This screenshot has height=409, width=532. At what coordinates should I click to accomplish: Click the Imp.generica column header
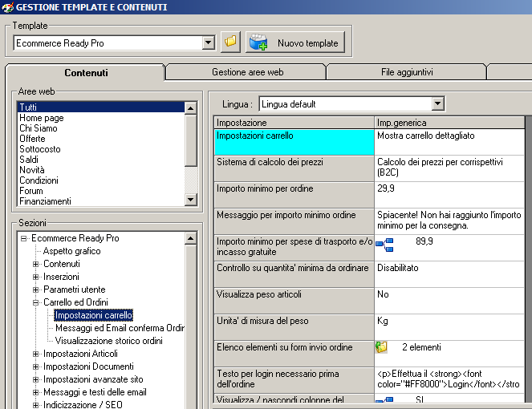[x=449, y=123]
